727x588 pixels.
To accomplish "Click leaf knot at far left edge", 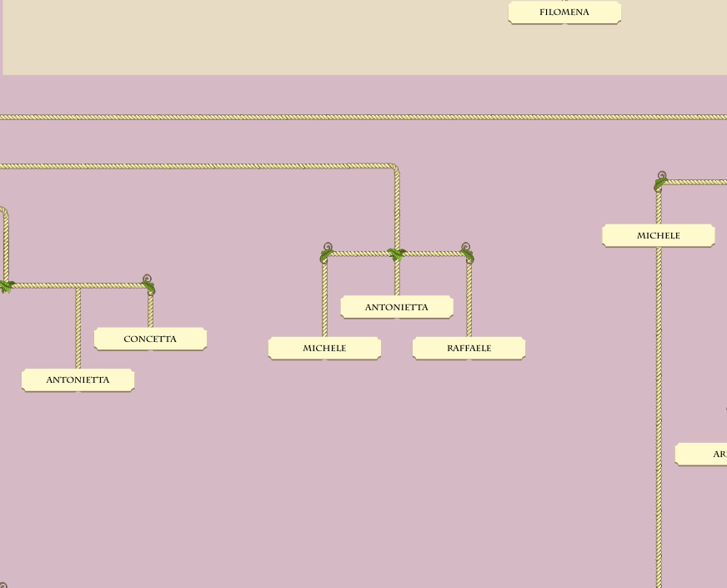I will click(x=6, y=286).
